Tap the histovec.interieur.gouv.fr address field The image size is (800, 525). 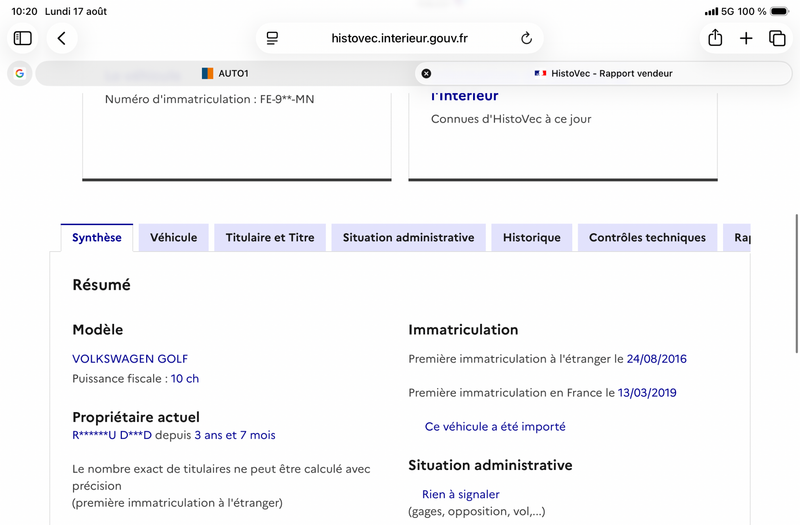399,38
